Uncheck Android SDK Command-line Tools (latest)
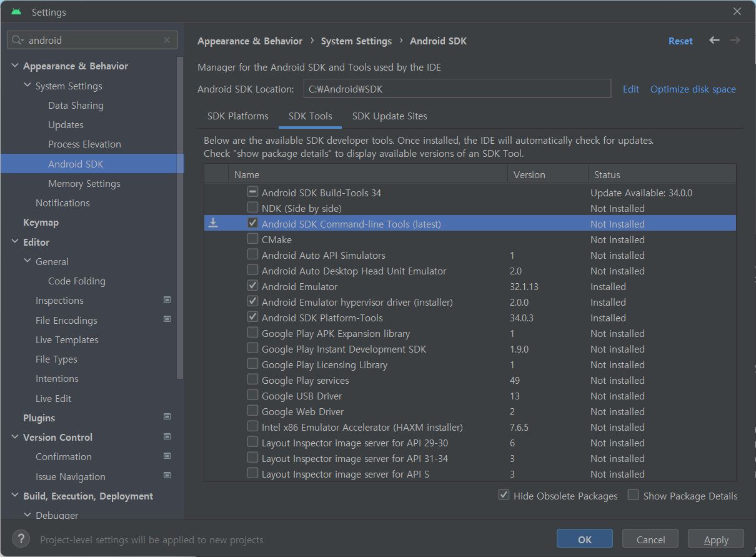This screenshot has width=756, height=557. [252, 223]
